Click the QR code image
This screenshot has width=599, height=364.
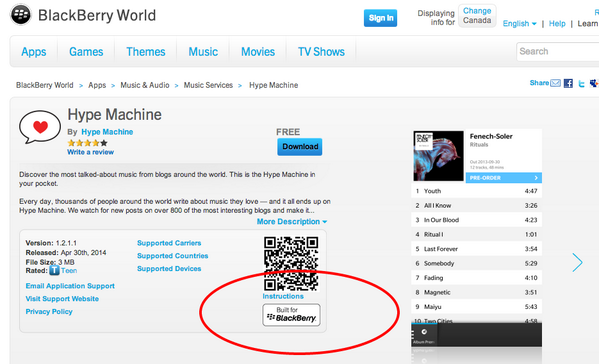pyautogui.click(x=291, y=264)
